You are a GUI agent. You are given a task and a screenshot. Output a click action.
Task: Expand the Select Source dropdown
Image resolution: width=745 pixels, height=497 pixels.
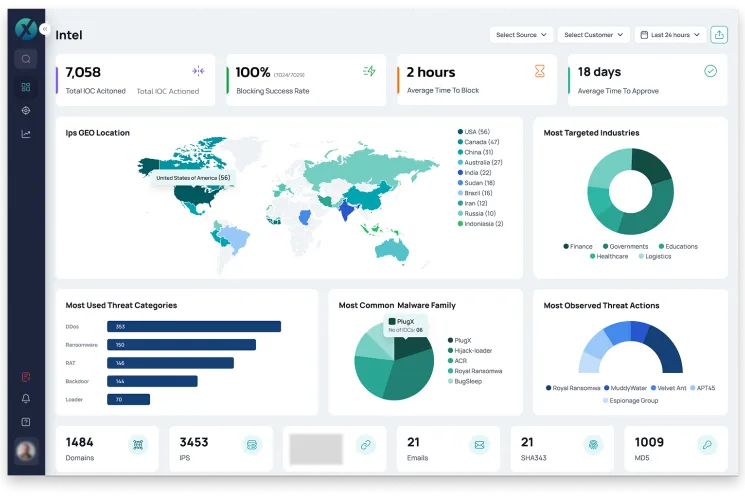coord(522,35)
